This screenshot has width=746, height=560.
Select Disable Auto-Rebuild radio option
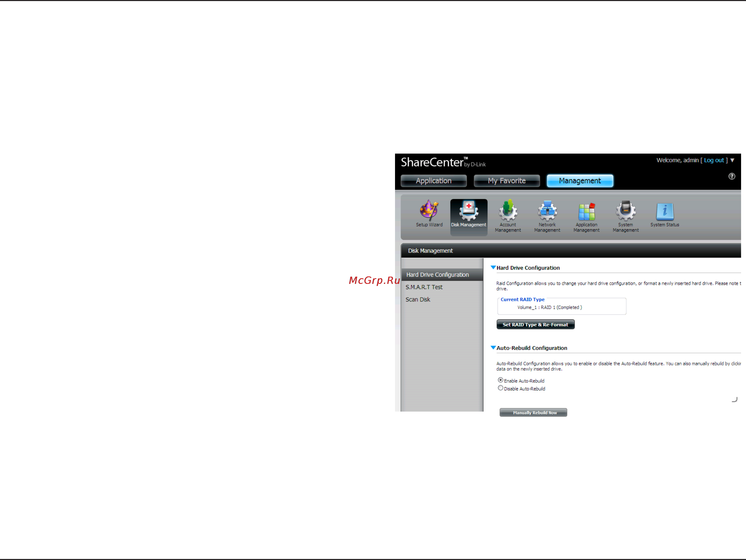tap(500, 388)
